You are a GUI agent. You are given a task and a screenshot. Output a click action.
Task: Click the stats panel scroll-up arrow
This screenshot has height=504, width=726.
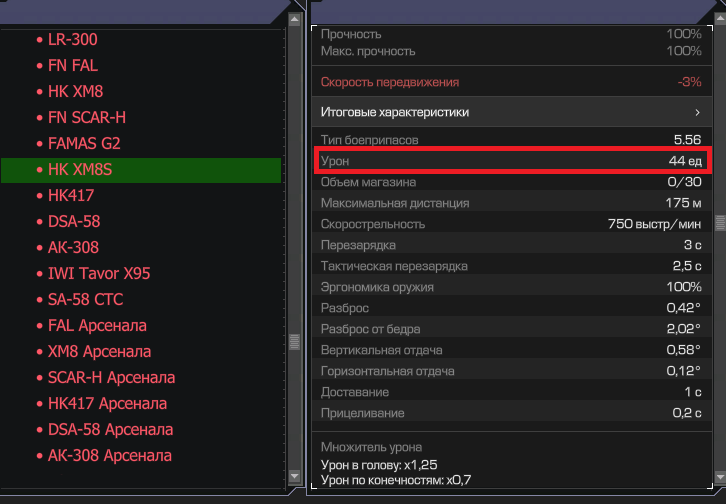[x=720, y=19]
